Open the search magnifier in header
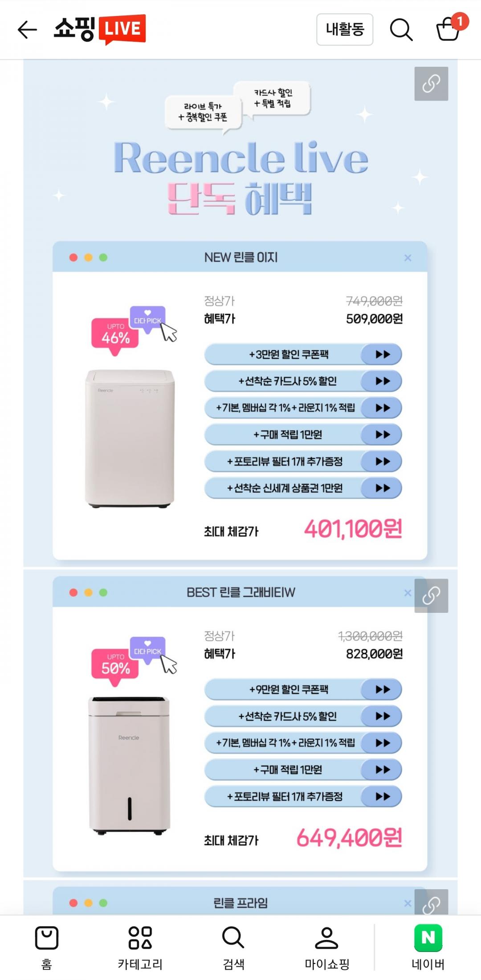The image size is (481, 980). tap(401, 30)
